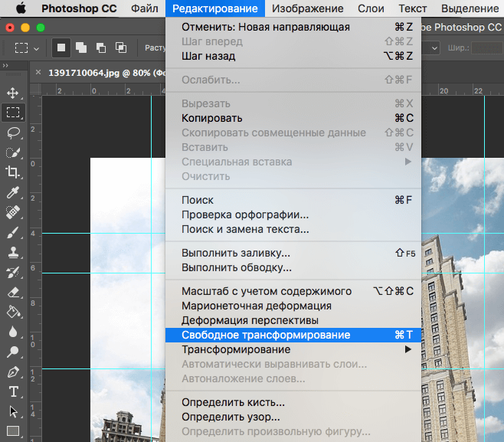Choose Определить узор...
504x442 pixels.
(293, 417)
